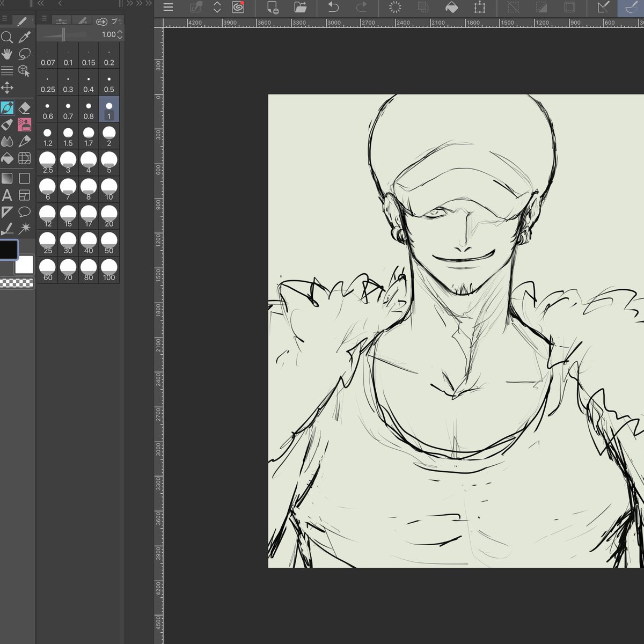Screen dimensions: 644x644
Task: Adjust the brush size slider
Action: pyautogui.click(x=63, y=34)
